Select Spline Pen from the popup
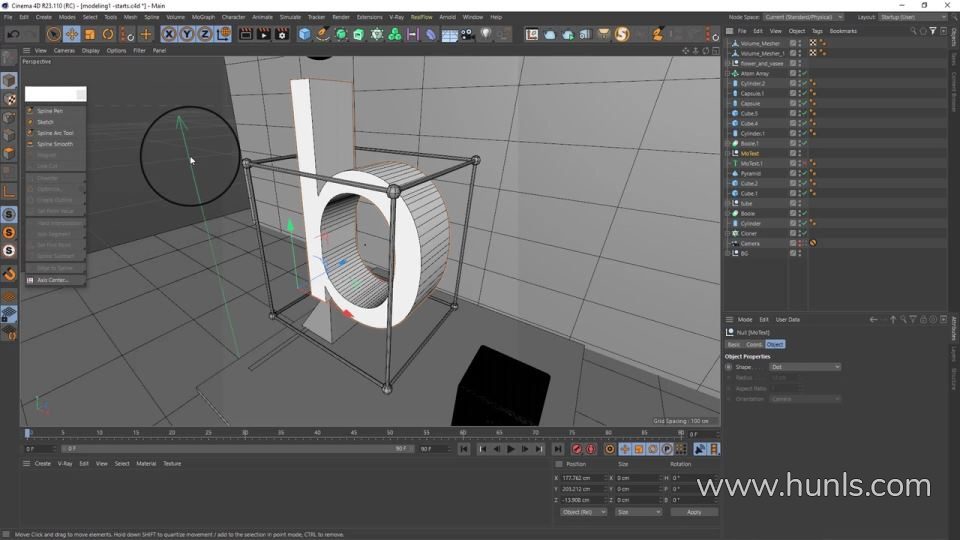The width and height of the screenshot is (960, 540). point(50,111)
